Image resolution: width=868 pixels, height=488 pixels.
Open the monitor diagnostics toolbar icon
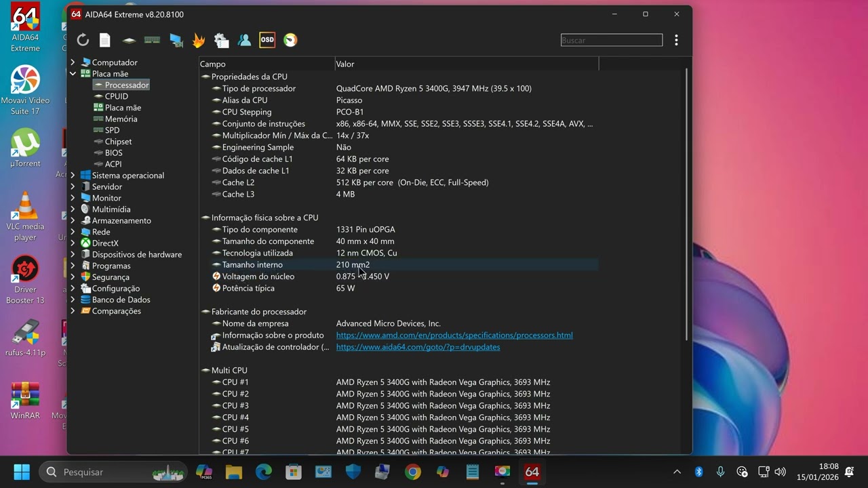tap(176, 40)
